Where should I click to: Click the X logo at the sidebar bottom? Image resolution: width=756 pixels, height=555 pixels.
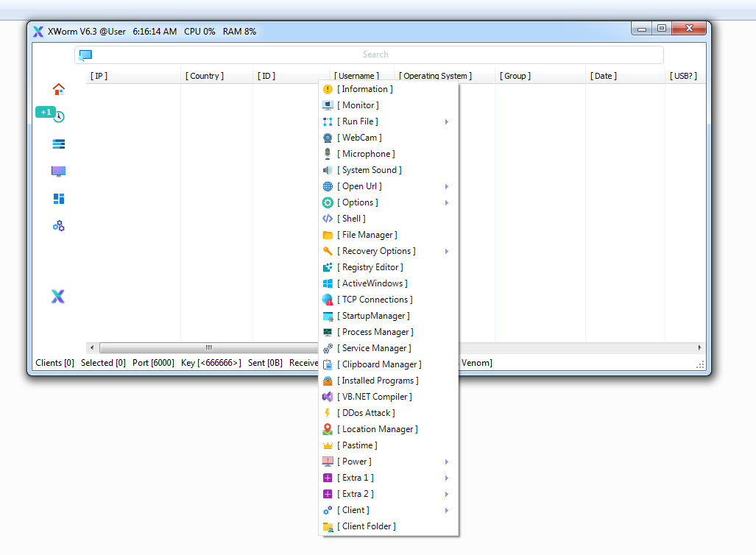click(x=57, y=296)
